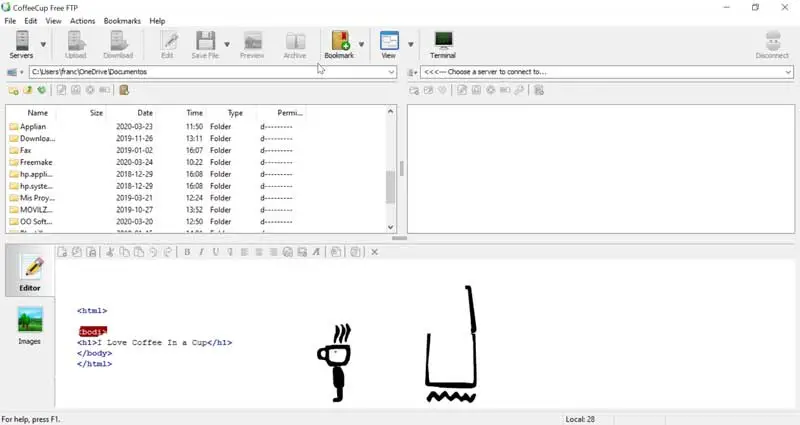
Task: Open the Bookmarks menu
Action: coord(122,21)
